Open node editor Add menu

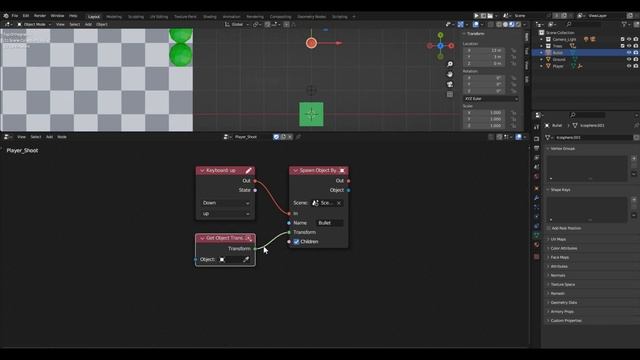pos(49,137)
